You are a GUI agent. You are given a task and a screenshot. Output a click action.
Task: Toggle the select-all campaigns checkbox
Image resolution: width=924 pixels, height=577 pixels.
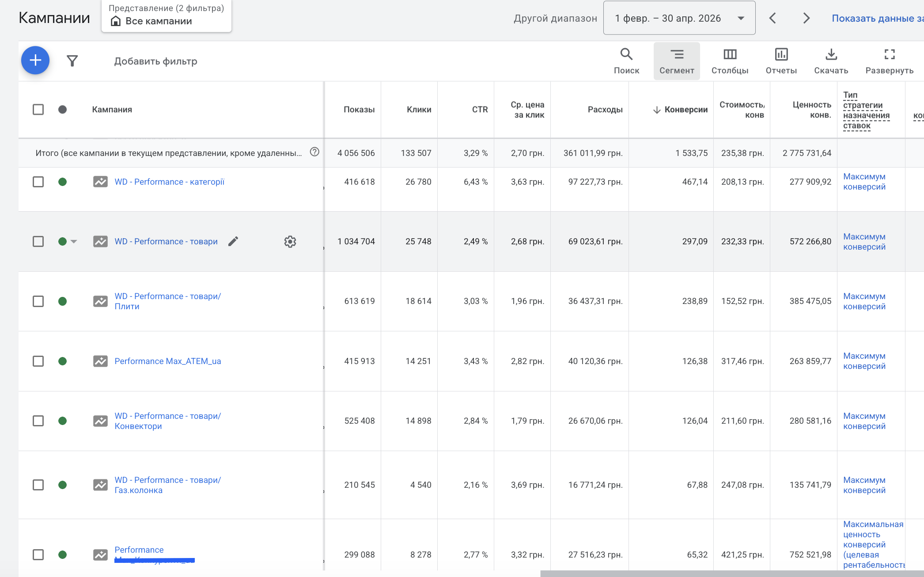pyautogui.click(x=38, y=109)
